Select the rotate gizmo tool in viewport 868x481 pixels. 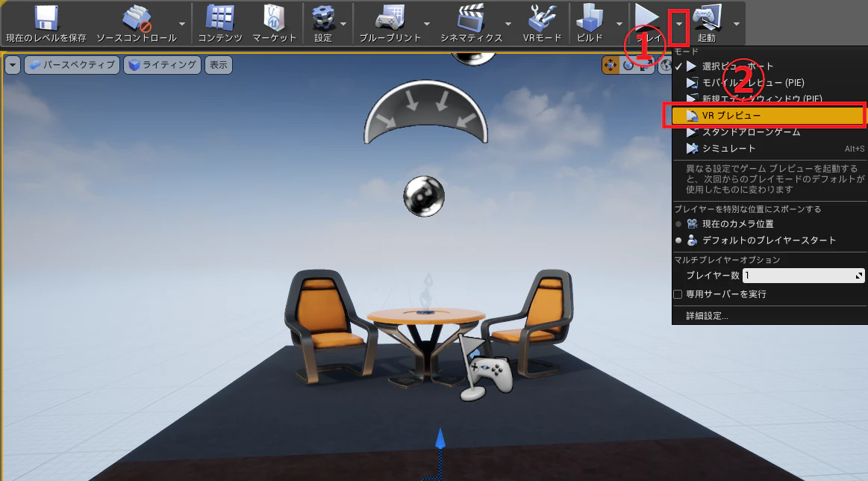pos(628,66)
